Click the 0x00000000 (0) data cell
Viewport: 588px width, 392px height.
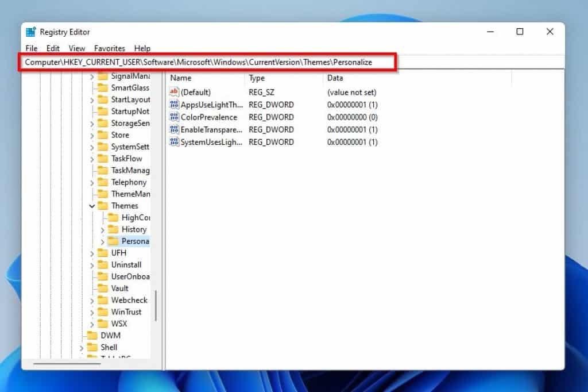click(352, 117)
